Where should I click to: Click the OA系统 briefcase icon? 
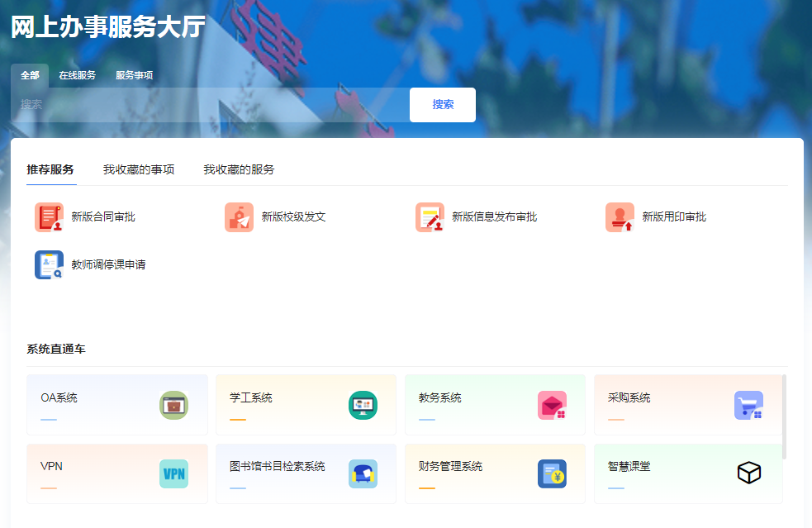[x=173, y=405]
